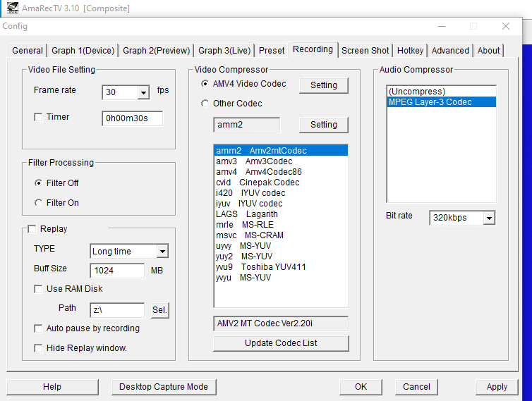This screenshot has width=532, height=401.
Task: Enable the Timer checkbox
Action: 38,117
